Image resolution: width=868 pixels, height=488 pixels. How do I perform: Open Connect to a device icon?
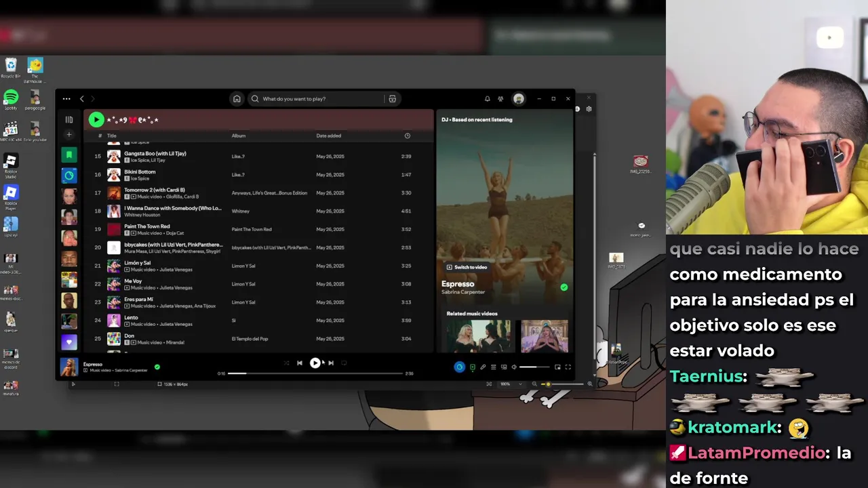[502, 367]
